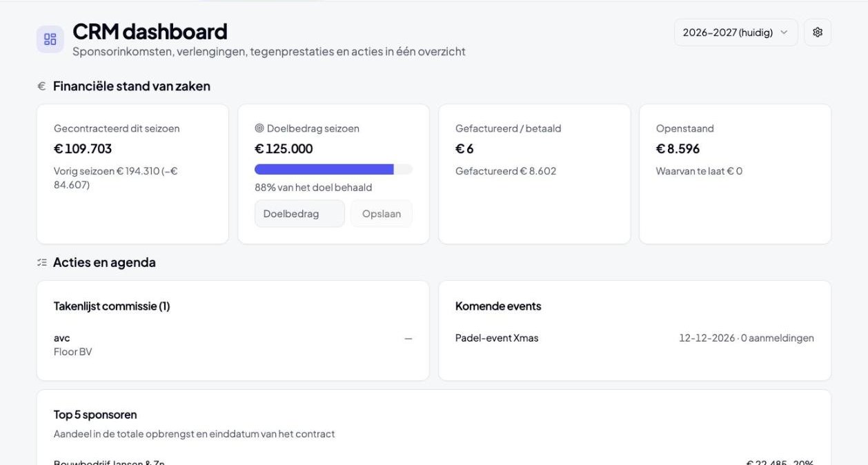Click the goal progress bar at 88%

click(333, 169)
